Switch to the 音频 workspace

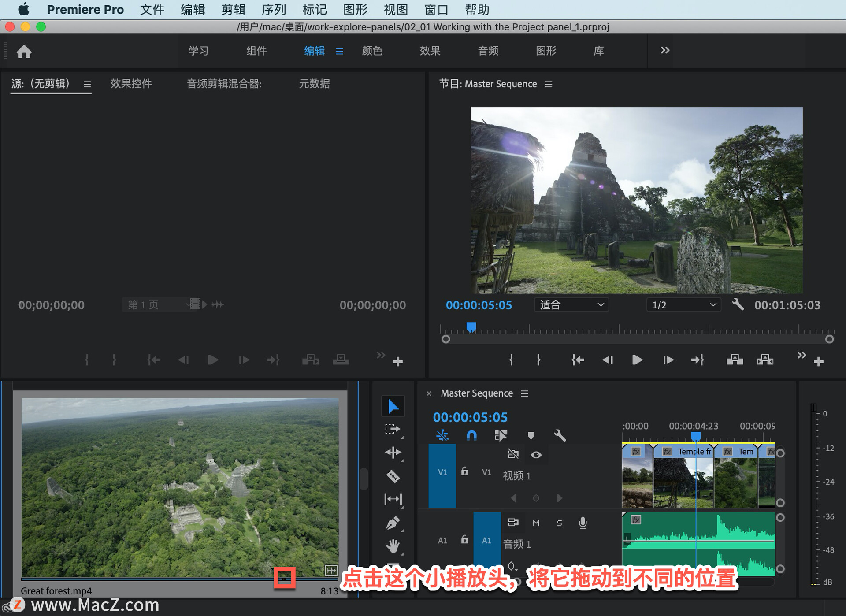click(488, 51)
